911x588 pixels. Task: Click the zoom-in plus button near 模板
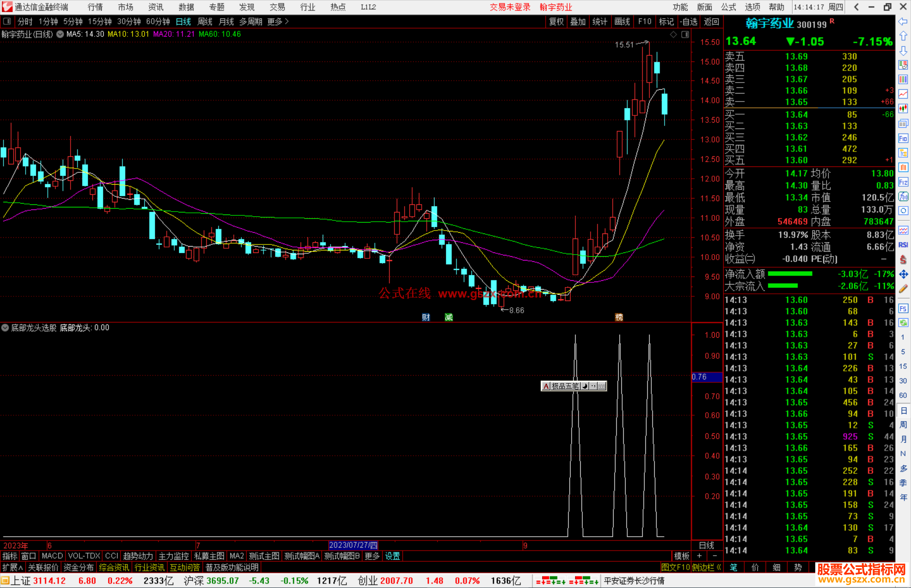point(700,556)
